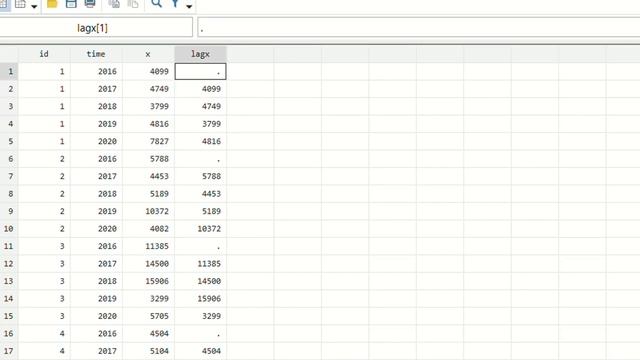Click lagx value 3299 in row 15
640x360 pixels.
[200, 316]
